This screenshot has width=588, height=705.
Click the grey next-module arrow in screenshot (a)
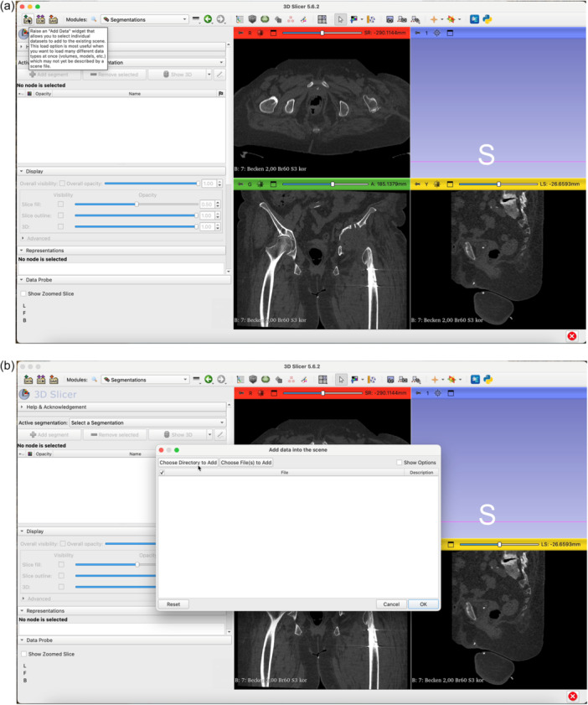[x=220, y=19]
